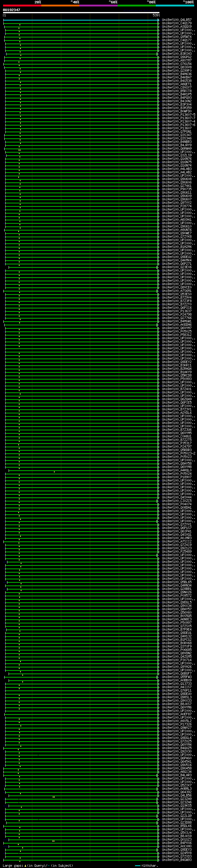Select the UniRef100_B4G538 entry

tap(177, 81)
